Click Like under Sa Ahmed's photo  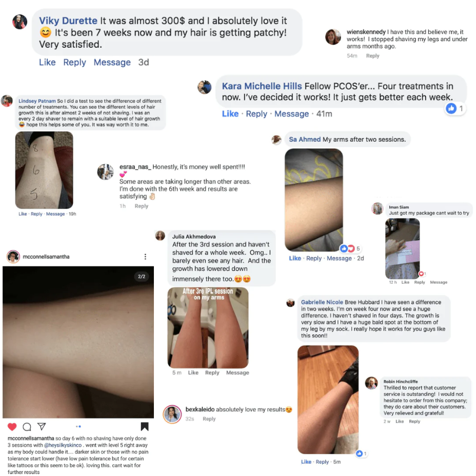tap(295, 259)
